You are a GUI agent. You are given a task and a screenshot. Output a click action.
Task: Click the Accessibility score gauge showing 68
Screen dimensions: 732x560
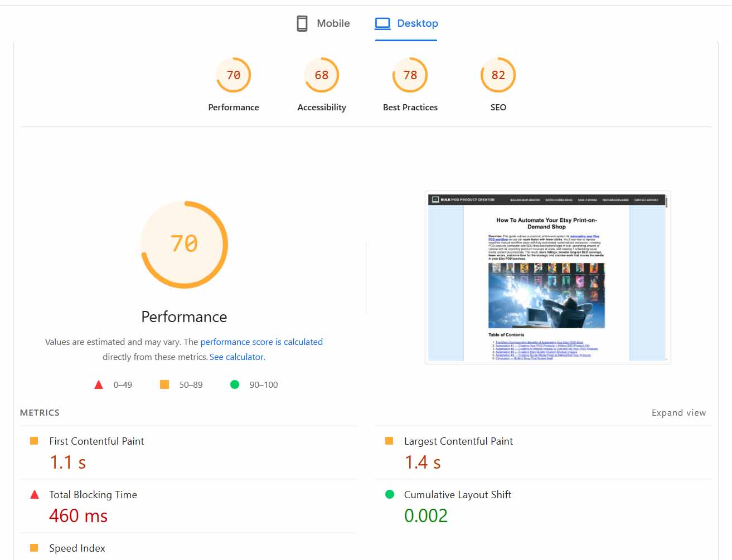coord(322,74)
